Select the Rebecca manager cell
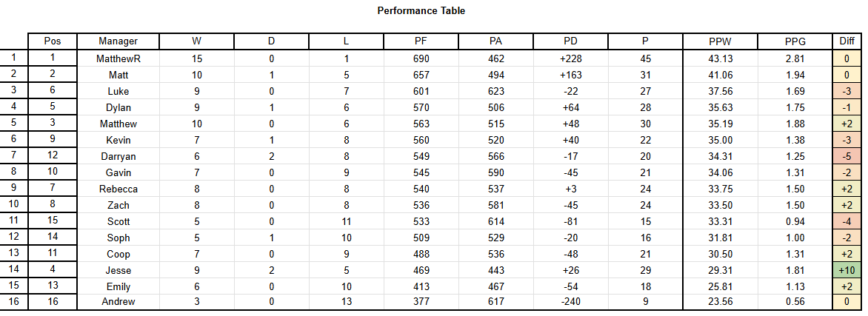This screenshot has width=868, height=316. 118,188
